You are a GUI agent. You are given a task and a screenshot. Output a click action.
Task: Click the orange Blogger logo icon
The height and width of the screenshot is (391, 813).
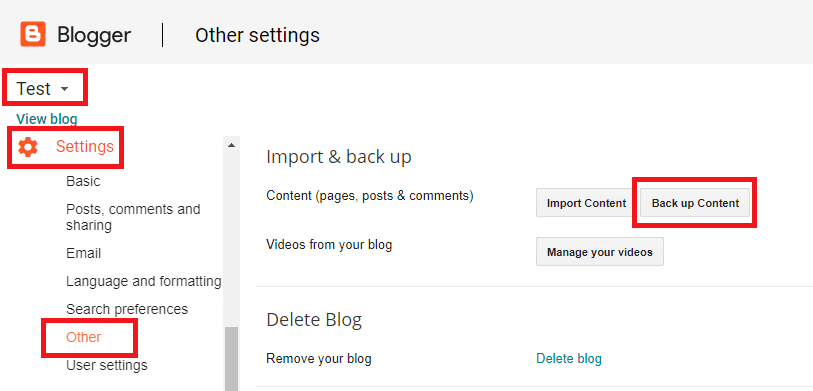click(x=33, y=34)
